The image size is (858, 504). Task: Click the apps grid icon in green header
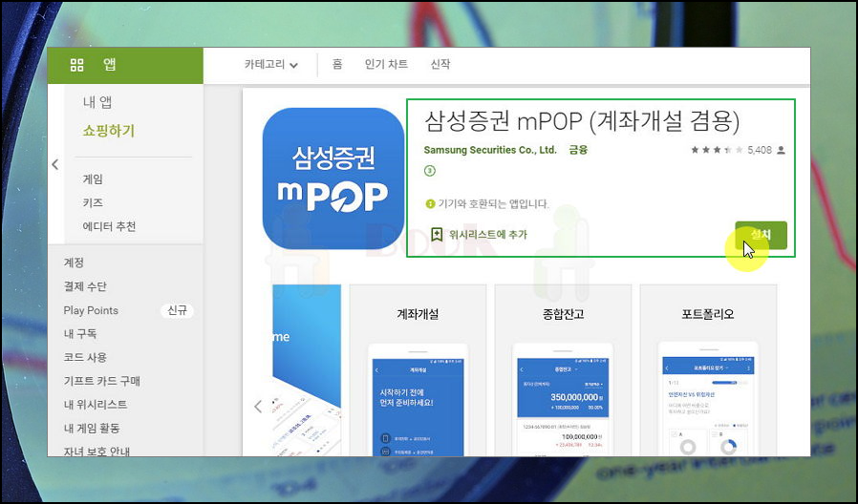pyautogui.click(x=77, y=65)
